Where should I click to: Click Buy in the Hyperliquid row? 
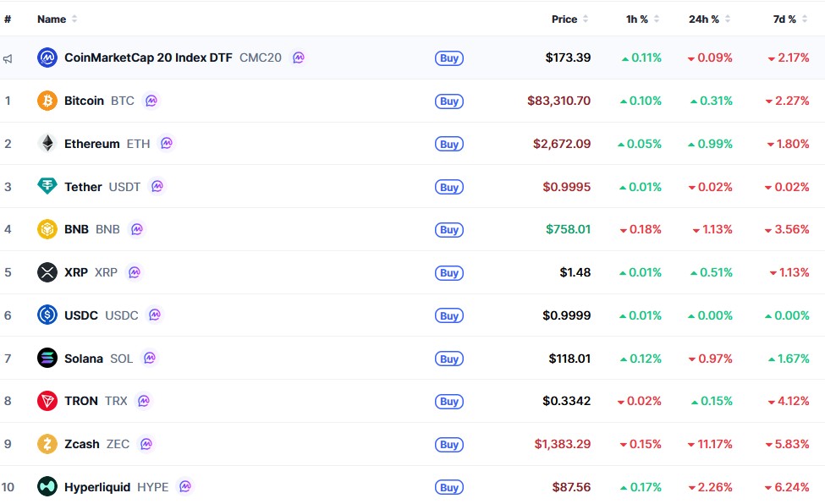(449, 488)
